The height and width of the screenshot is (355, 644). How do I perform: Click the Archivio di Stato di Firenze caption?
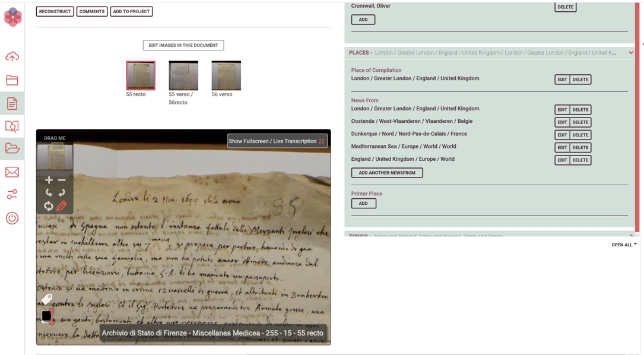[212, 333]
